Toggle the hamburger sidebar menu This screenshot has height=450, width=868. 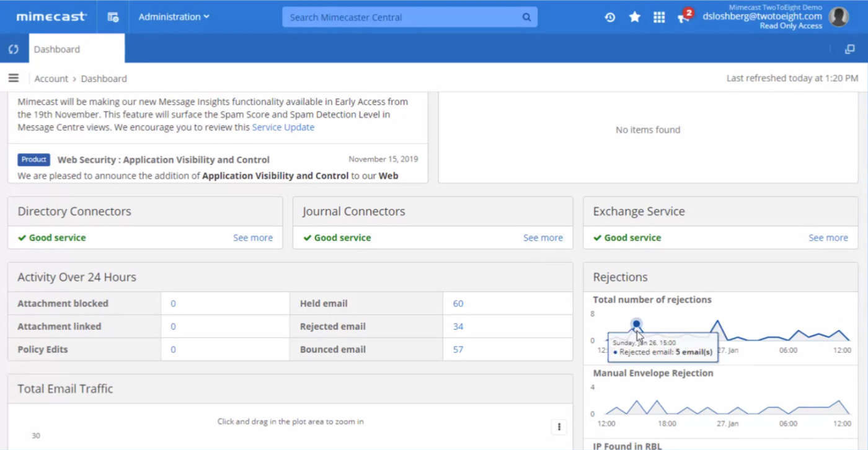click(x=13, y=79)
